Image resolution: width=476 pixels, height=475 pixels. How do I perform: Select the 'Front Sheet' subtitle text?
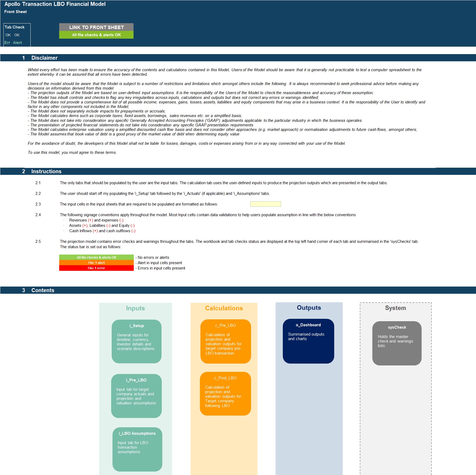pyautogui.click(x=15, y=12)
